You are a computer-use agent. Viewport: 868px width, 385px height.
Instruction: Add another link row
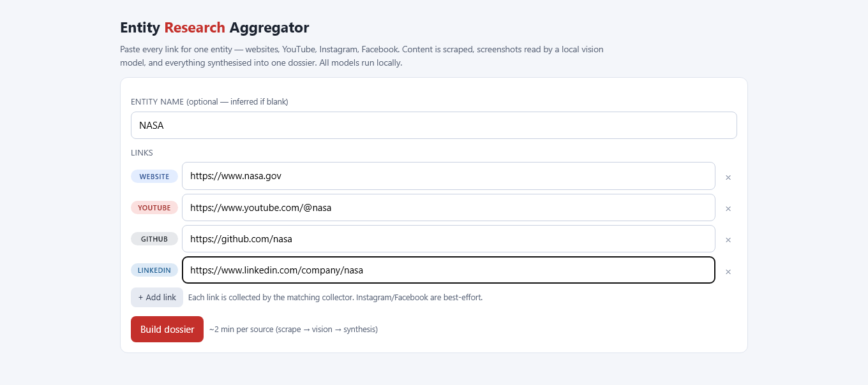click(x=157, y=297)
